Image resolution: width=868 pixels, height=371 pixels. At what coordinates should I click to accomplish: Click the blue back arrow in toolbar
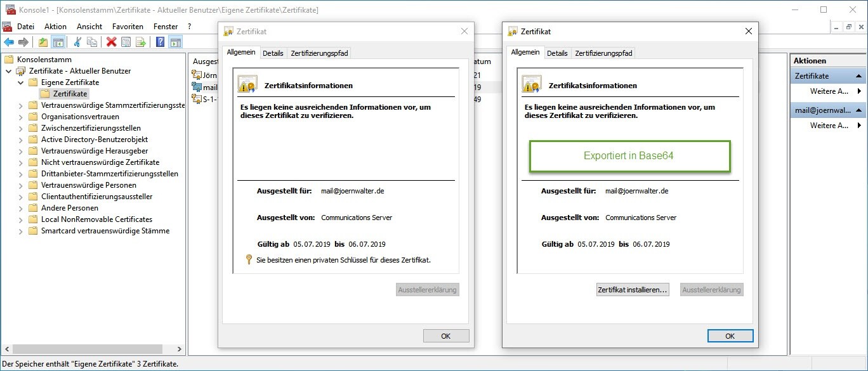pos(9,42)
